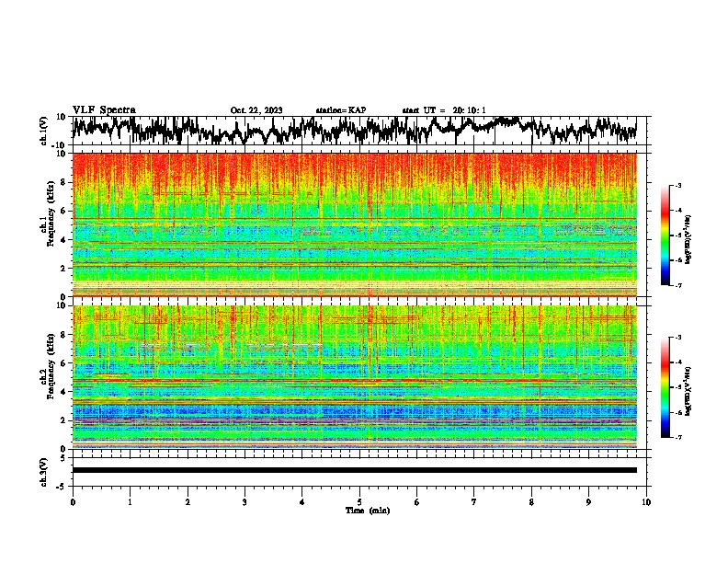Click the "station=KAP" label
728x563 pixels.
(341, 110)
